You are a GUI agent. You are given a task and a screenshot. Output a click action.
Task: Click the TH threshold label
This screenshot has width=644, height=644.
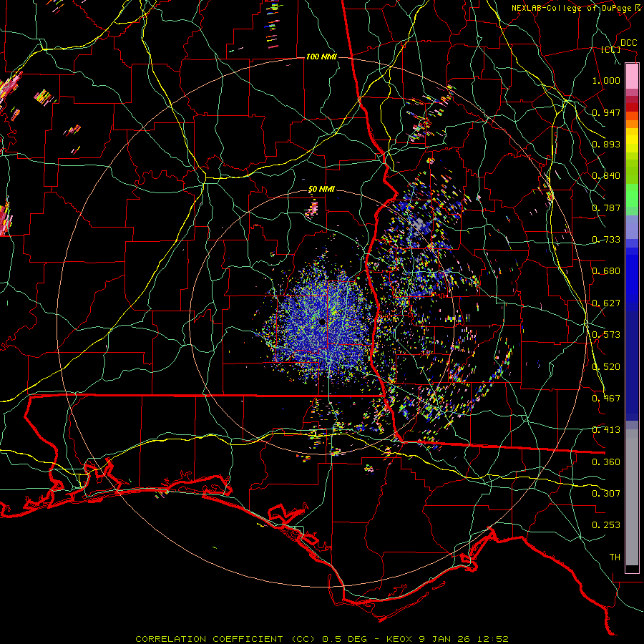point(615,557)
